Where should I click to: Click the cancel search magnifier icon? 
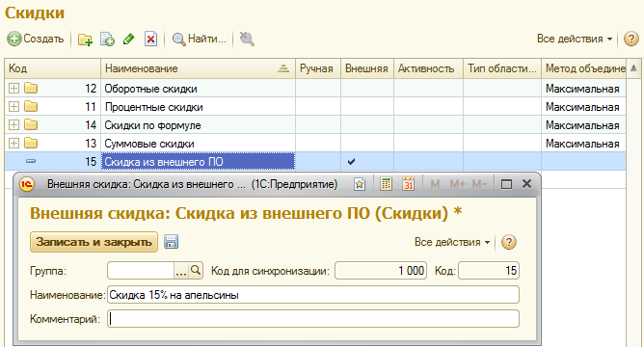[247, 39]
